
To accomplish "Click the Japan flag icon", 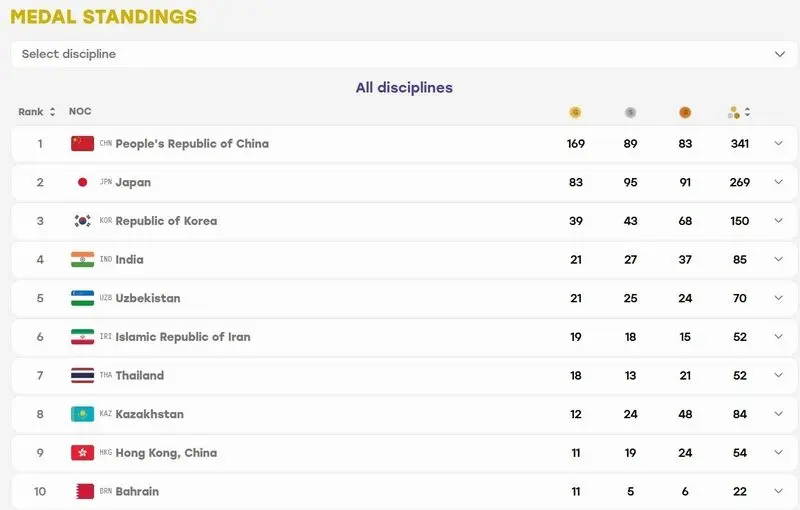I will coord(82,182).
